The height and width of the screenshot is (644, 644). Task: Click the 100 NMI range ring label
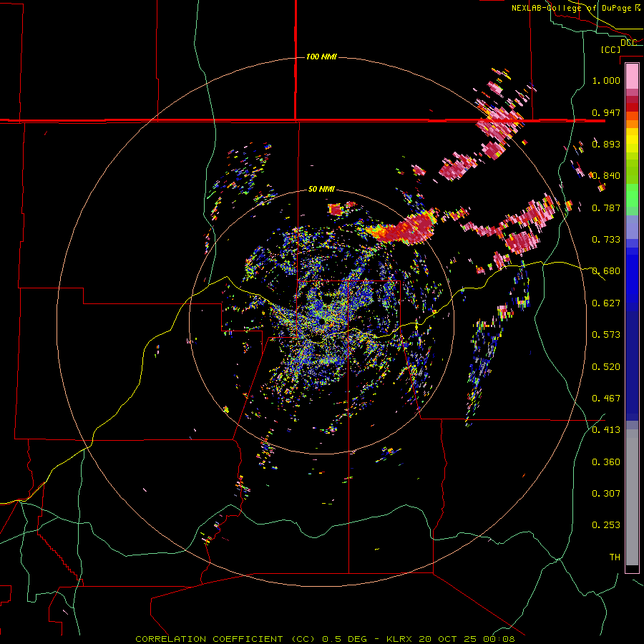click(x=321, y=57)
